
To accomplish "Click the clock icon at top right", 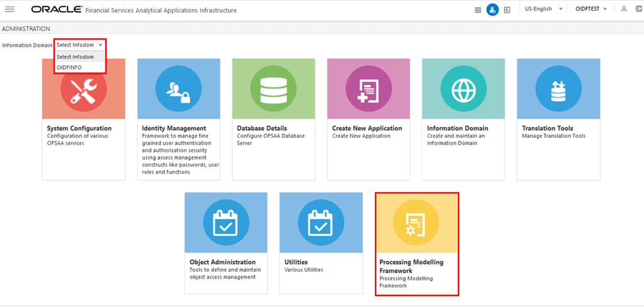I will point(638,9).
